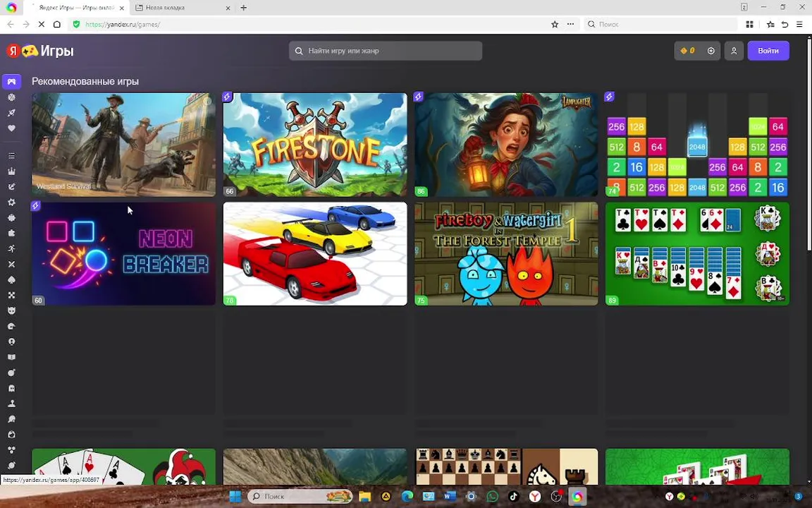Open Microsoft Word from the taskbar
The image size is (812, 508).
[450, 496]
